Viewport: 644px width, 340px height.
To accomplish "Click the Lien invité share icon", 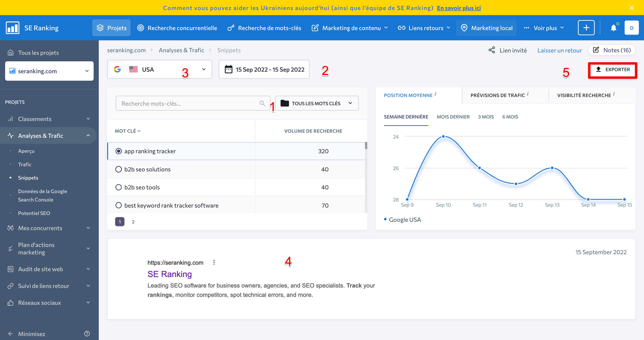I will [492, 50].
